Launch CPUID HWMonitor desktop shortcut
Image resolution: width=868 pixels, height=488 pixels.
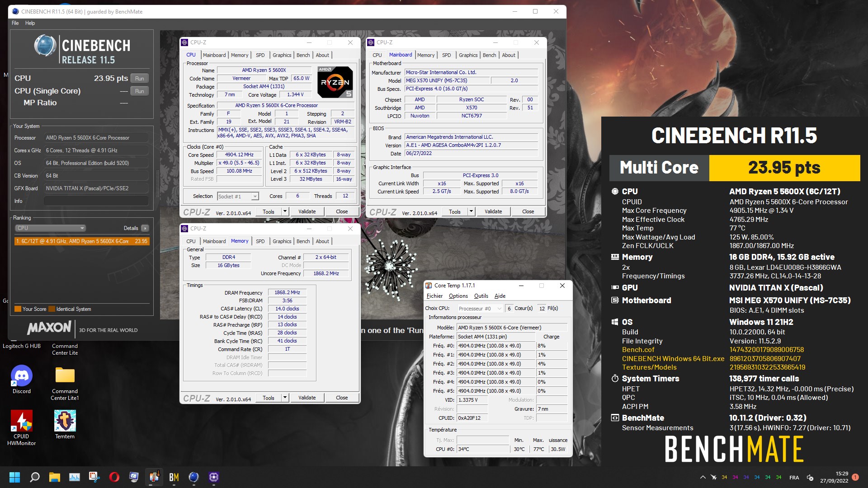[x=21, y=427]
